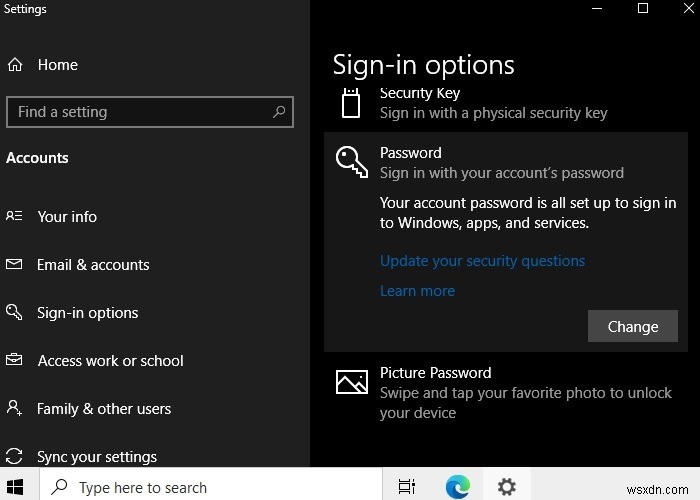The height and width of the screenshot is (500, 700).
Task: Close the Settings window
Action: coord(688,8)
